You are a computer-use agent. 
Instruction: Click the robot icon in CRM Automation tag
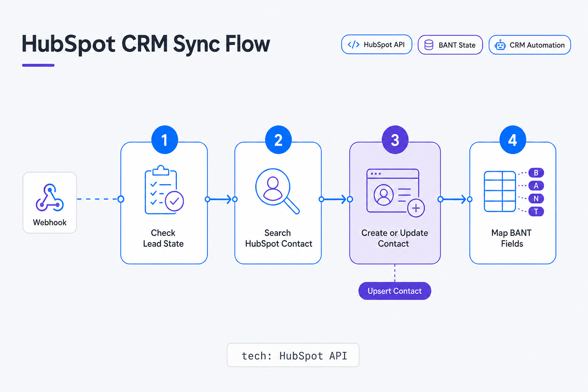(500, 45)
